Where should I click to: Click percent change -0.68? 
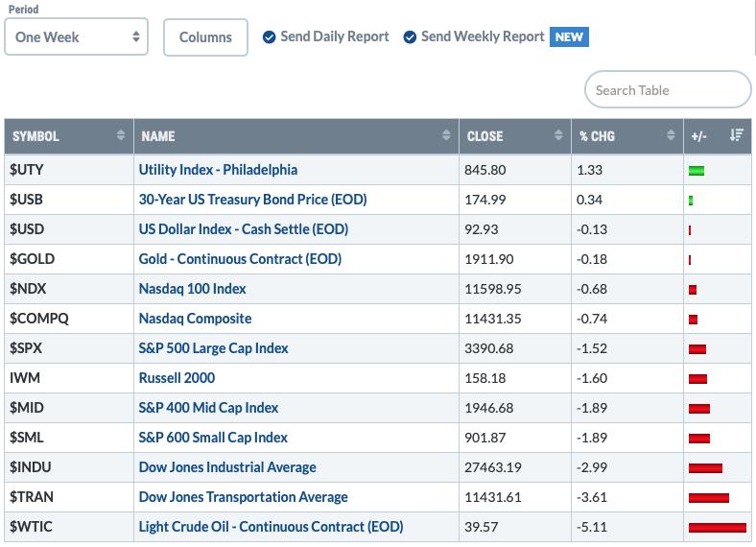coord(592,289)
